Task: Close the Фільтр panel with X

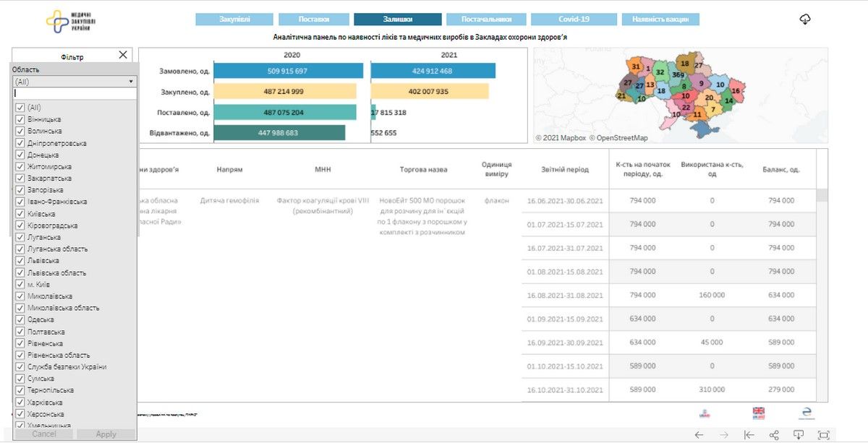Action: [123, 55]
